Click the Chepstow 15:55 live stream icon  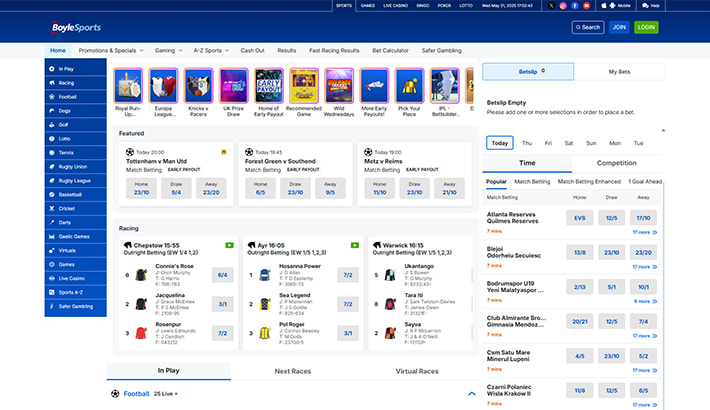click(229, 245)
